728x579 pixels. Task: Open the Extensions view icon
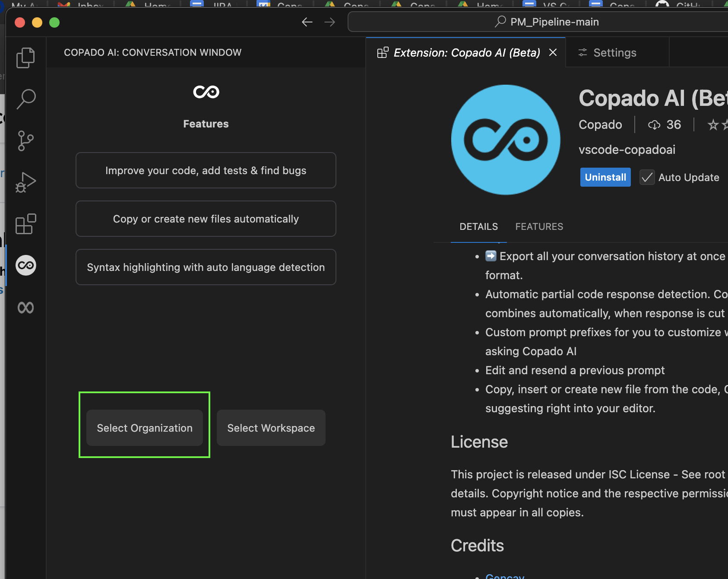click(25, 224)
